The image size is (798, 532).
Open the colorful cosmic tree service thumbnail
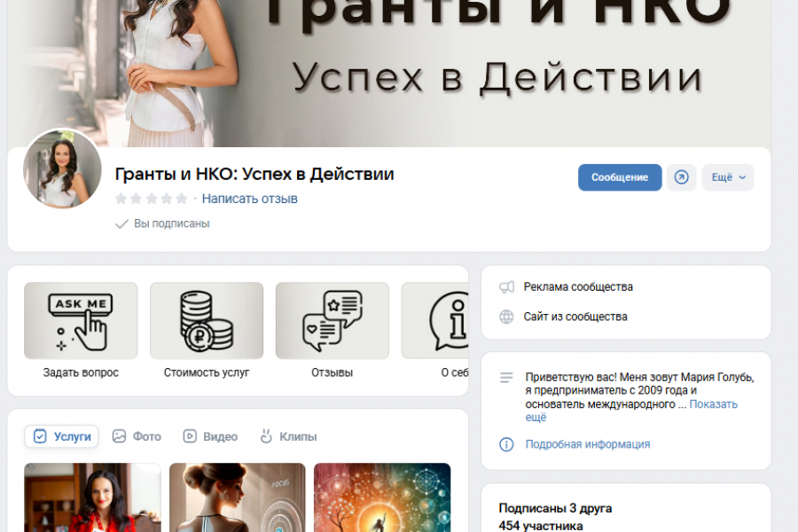(382, 497)
